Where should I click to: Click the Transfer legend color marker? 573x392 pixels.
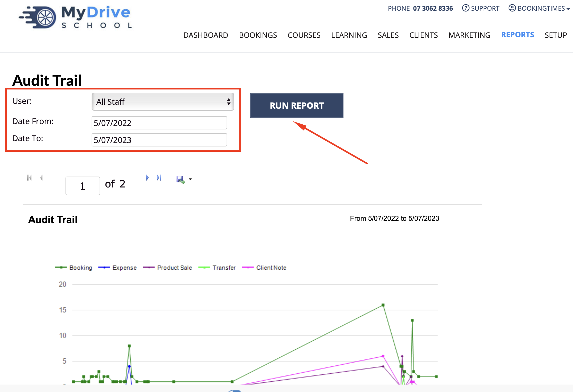[204, 267]
